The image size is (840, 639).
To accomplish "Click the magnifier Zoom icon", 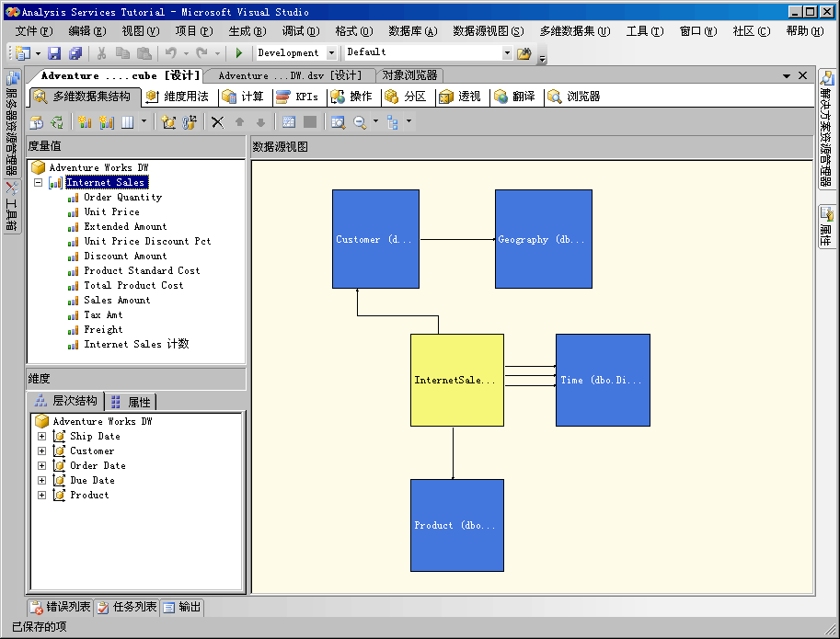I will click(x=359, y=121).
